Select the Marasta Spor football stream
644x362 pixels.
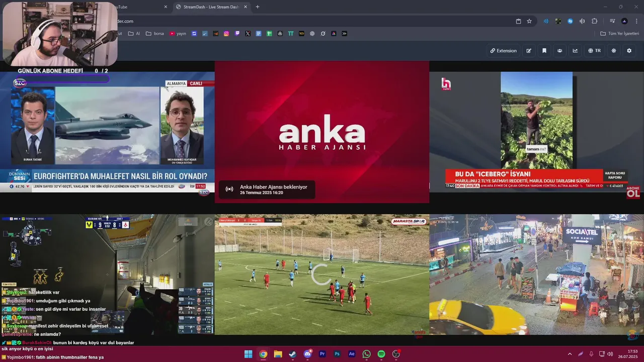tap(322, 275)
